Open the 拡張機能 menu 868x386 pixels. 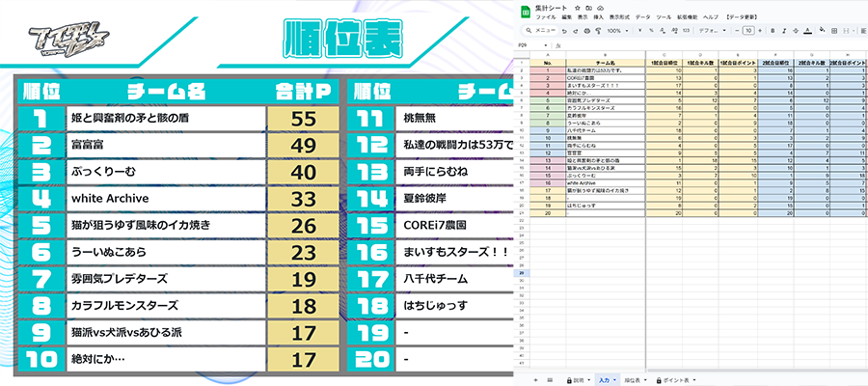(x=687, y=17)
